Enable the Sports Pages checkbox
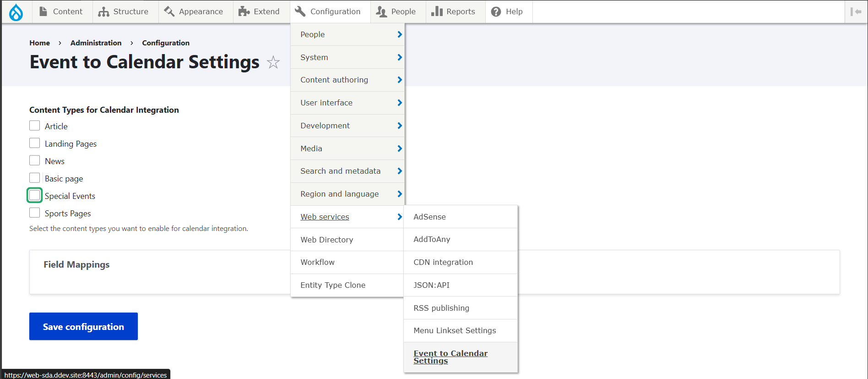Viewport: 868px width, 379px height. coord(34,213)
